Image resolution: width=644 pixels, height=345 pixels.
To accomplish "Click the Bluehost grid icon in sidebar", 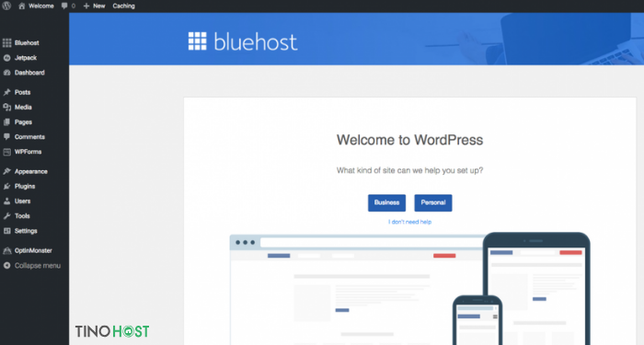I will [7, 42].
